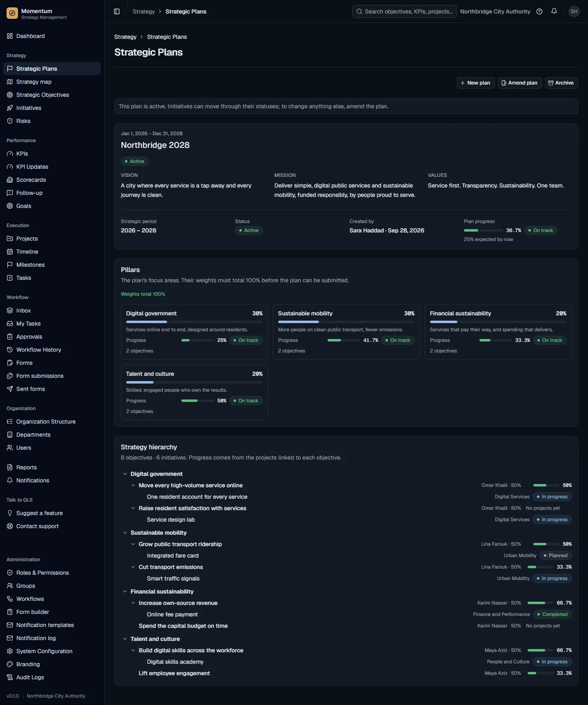The image size is (588, 705).
Task: Open Roles & Permissions in sidebar
Action: click(52, 573)
